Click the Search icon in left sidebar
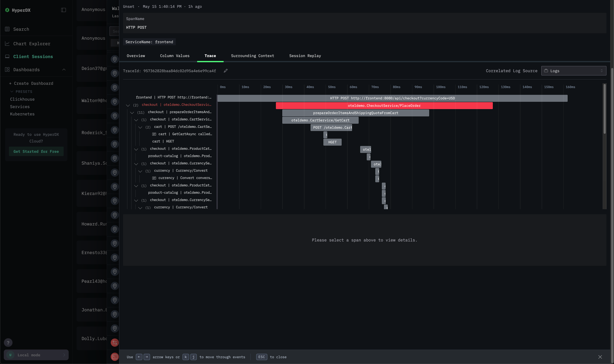This screenshot has width=614, height=364. click(x=7, y=29)
